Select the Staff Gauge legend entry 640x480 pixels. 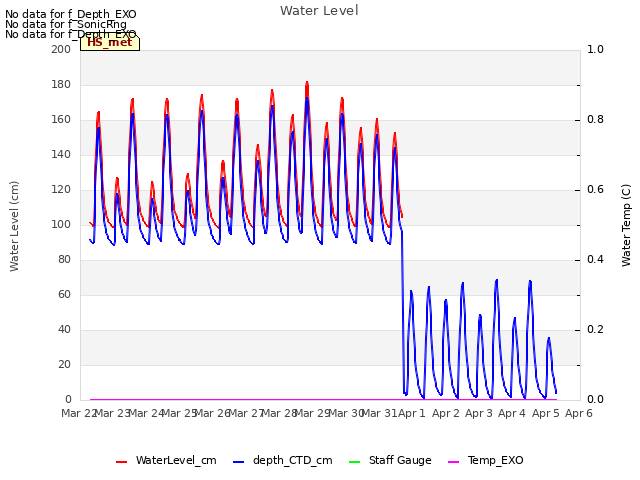(391, 461)
